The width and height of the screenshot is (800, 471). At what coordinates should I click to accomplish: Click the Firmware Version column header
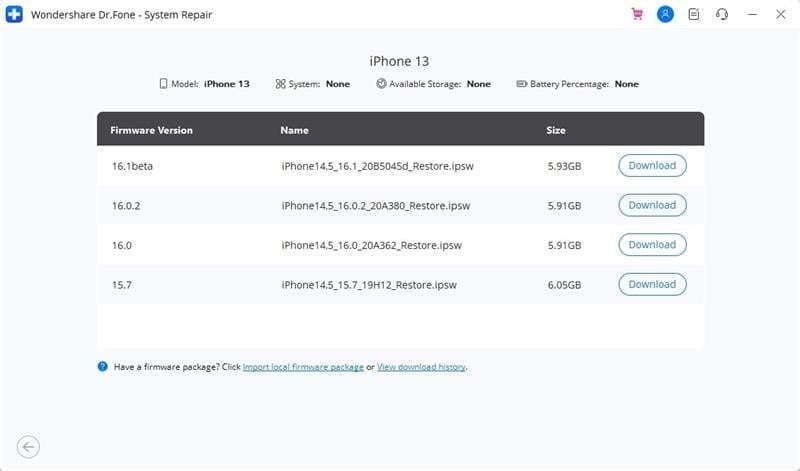(152, 130)
